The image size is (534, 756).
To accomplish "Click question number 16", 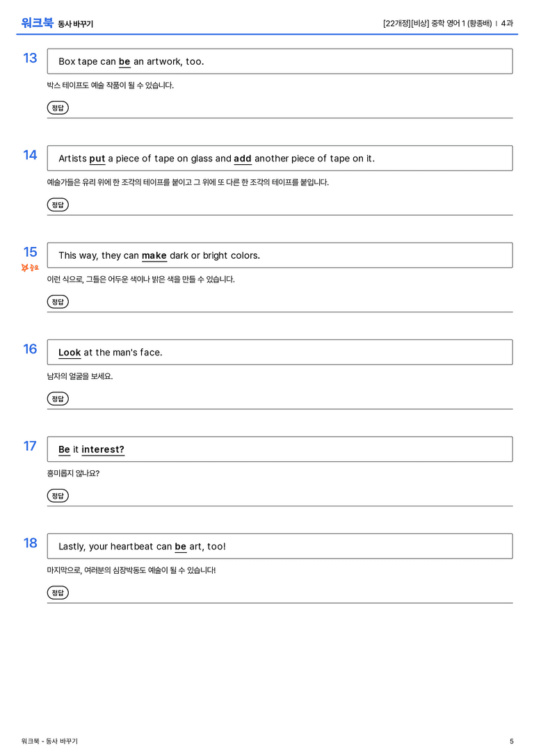I will click(30, 348).
